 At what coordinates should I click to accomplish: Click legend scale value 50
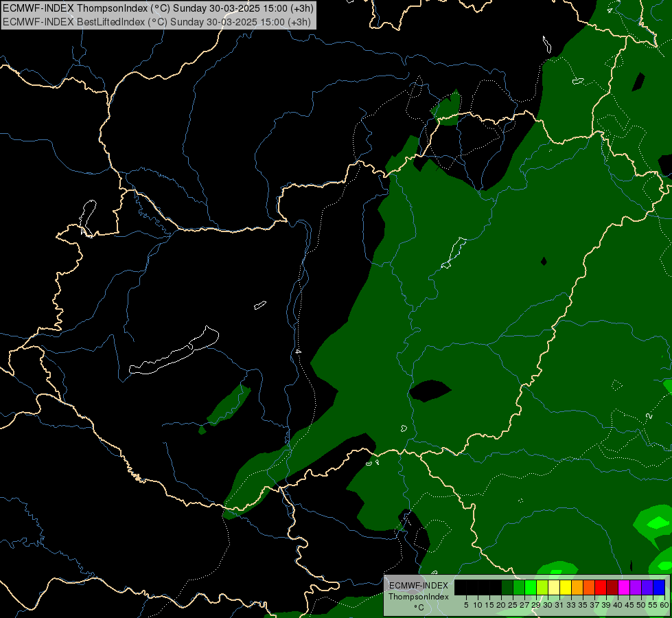pyautogui.click(x=641, y=605)
